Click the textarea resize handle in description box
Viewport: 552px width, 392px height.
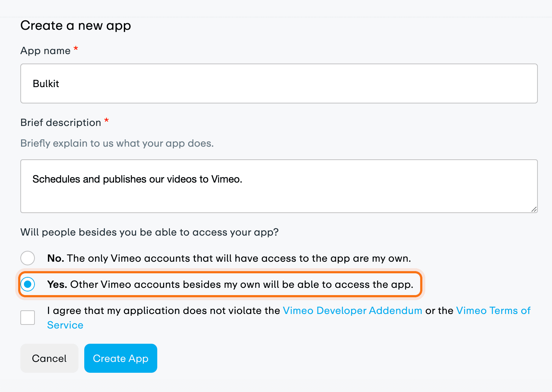click(x=534, y=209)
